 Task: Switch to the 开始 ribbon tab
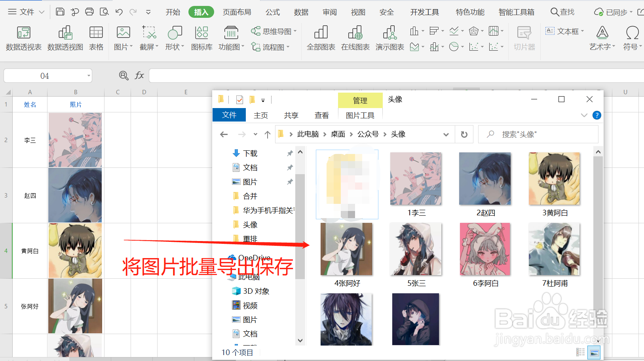(x=173, y=12)
